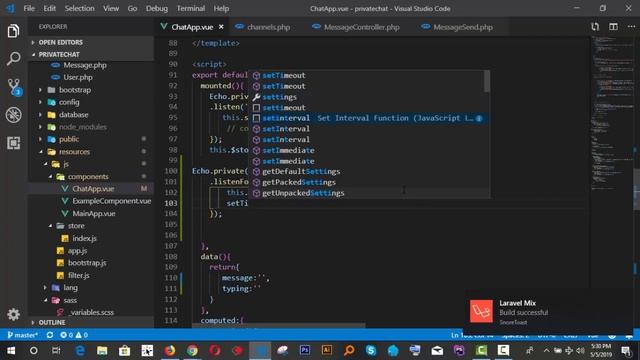Screen dimensions: 640x360
Task: Open the editor more actions ellipsis
Action: [631, 27]
